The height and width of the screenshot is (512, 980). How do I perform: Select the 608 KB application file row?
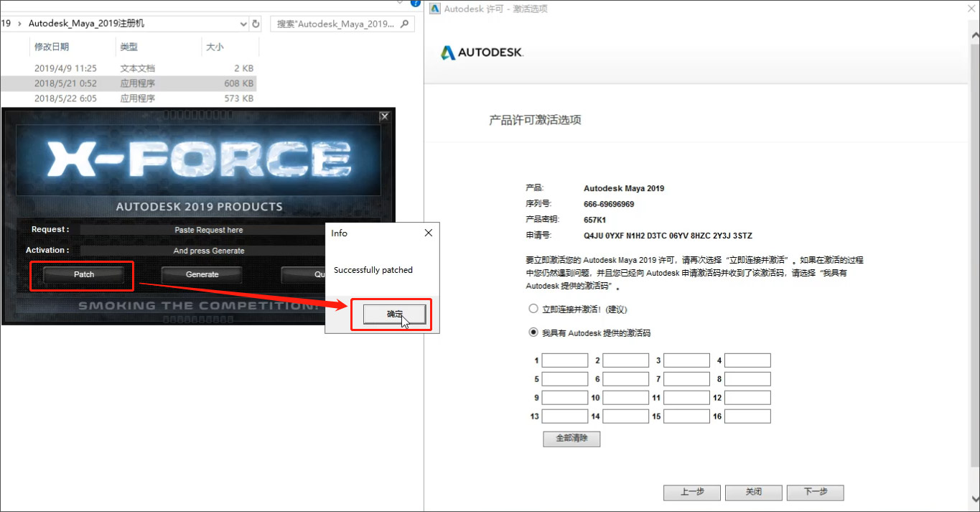point(128,83)
